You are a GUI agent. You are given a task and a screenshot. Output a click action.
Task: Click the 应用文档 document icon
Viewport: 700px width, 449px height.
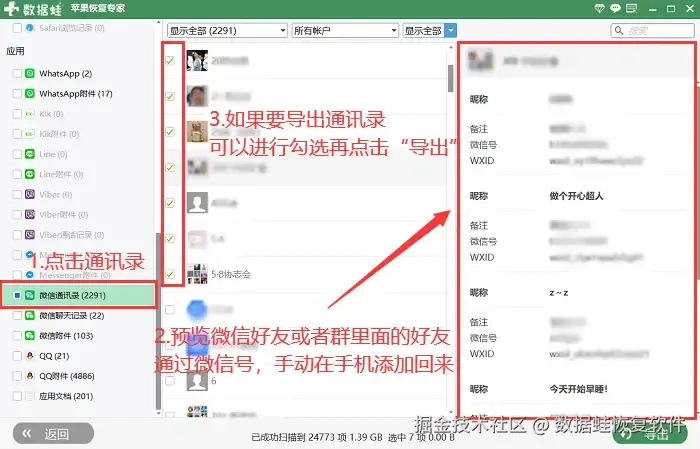pos(29,396)
